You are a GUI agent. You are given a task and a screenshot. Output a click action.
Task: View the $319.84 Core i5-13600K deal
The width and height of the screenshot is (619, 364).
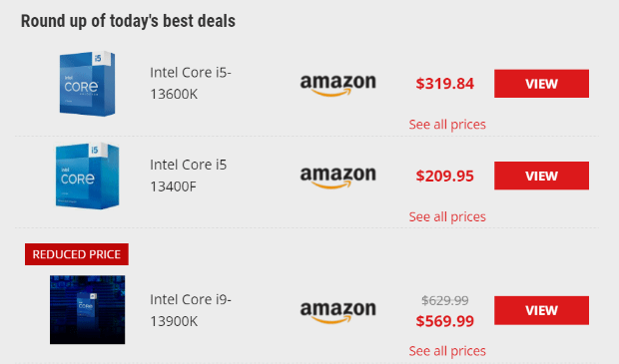coord(541,84)
